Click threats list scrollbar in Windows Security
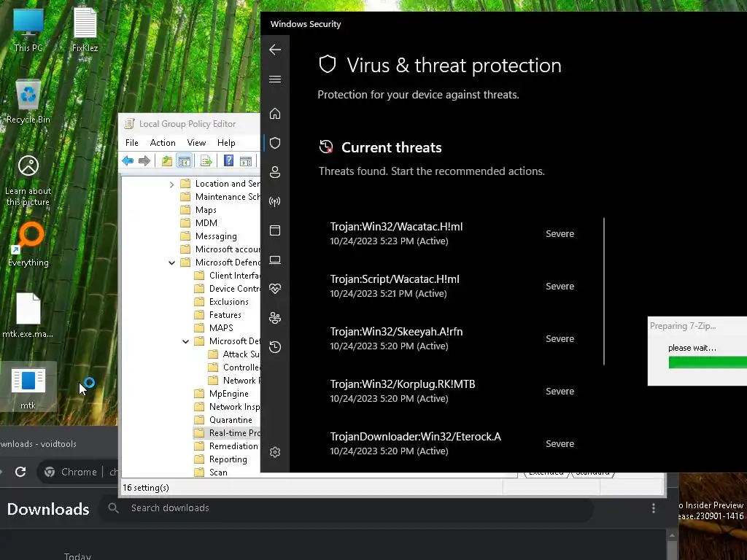This screenshot has height=560, width=747. pyautogui.click(x=604, y=292)
